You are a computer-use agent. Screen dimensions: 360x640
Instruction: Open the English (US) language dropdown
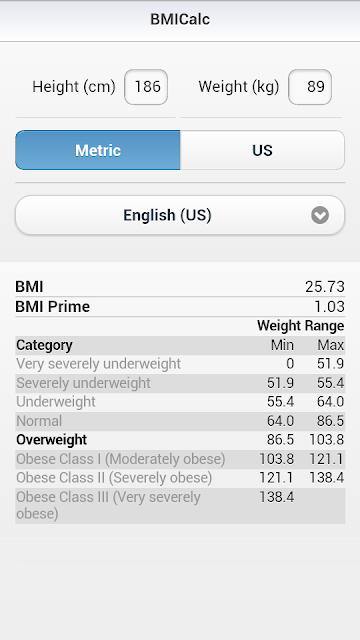180,215
